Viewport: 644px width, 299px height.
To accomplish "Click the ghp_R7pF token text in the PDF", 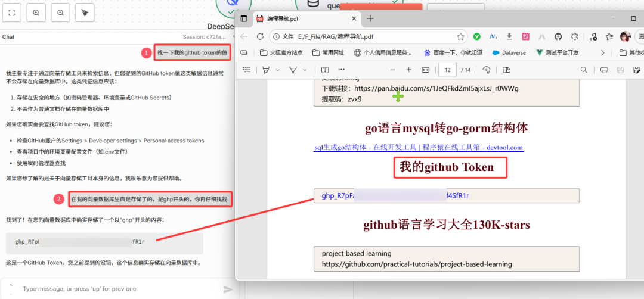I will 395,195.
